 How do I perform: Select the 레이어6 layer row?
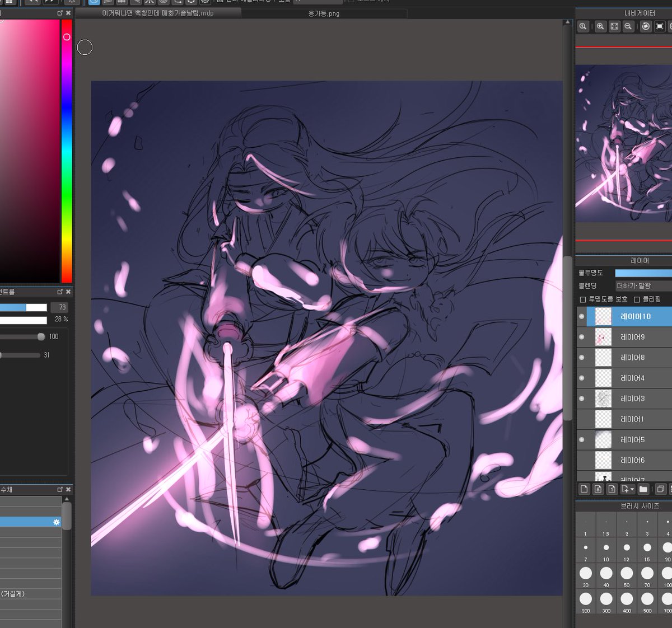pos(624,460)
